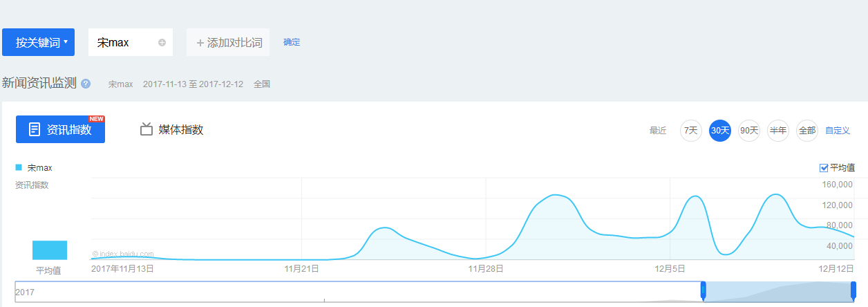Click the help question mark beside 新闻资讯监测

(86, 84)
